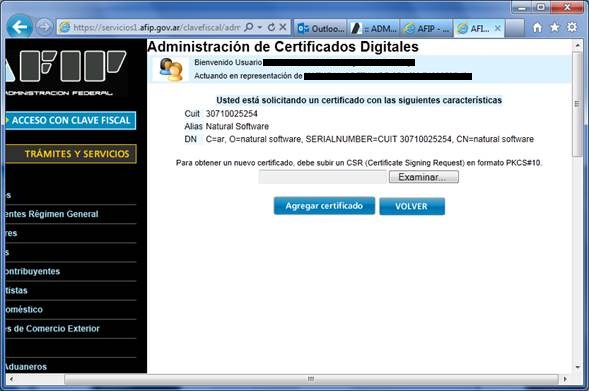
Task: Click the vertical scrollbar down arrow
Action: [x=577, y=367]
